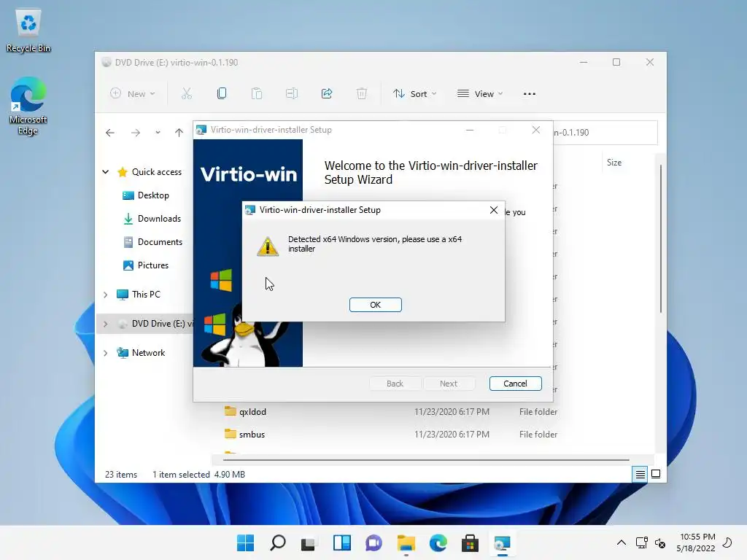The height and width of the screenshot is (560, 747).
Task: Select This PC in the navigation pane
Action: [x=146, y=295]
